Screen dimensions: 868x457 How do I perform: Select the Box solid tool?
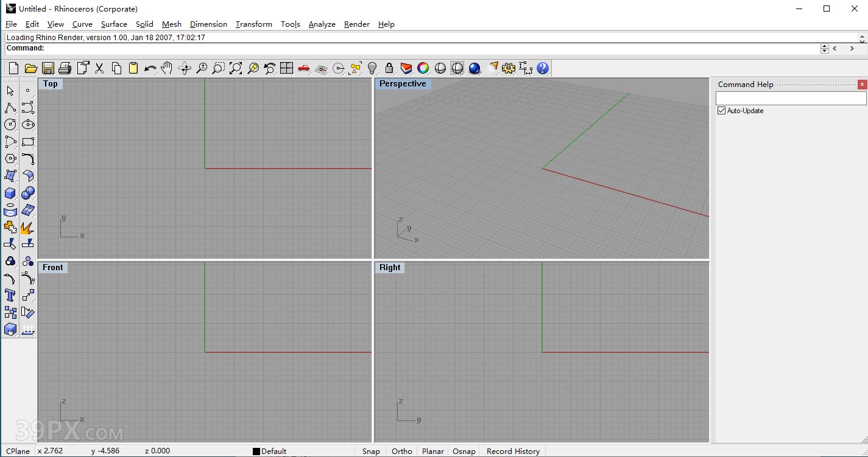tap(10, 193)
